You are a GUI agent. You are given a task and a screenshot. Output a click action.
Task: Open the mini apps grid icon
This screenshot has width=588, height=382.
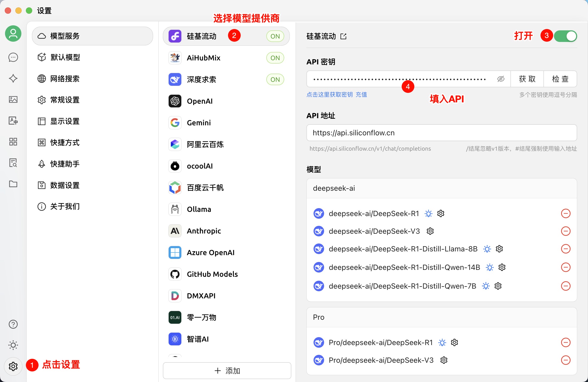tap(13, 142)
